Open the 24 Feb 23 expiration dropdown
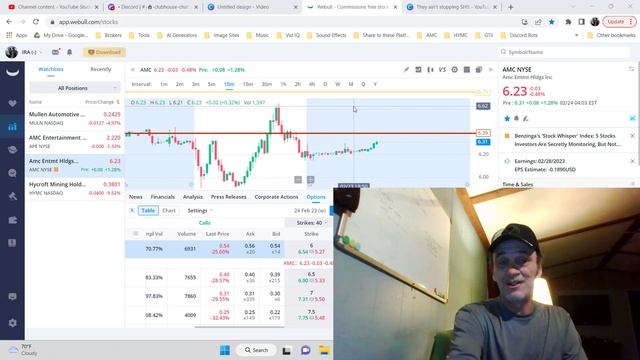Screen dimensions: 640x360 [x=310, y=211]
